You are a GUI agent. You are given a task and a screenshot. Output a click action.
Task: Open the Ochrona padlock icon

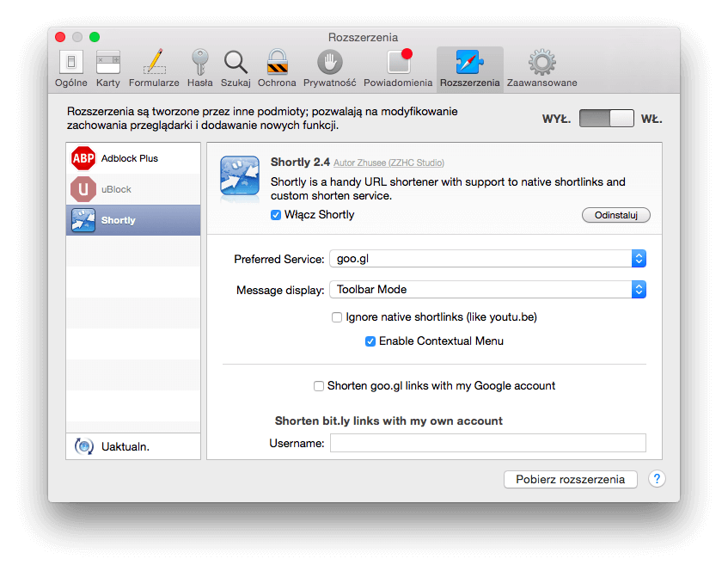[277, 62]
